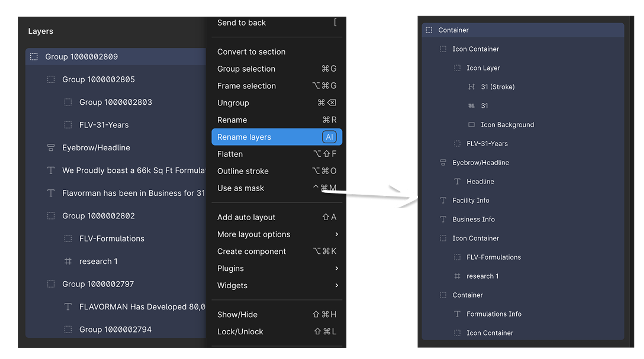This screenshot has height=359, width=644.
Task: Click the group icon beside Group 1000002802
Action: (x=51, y=216)
